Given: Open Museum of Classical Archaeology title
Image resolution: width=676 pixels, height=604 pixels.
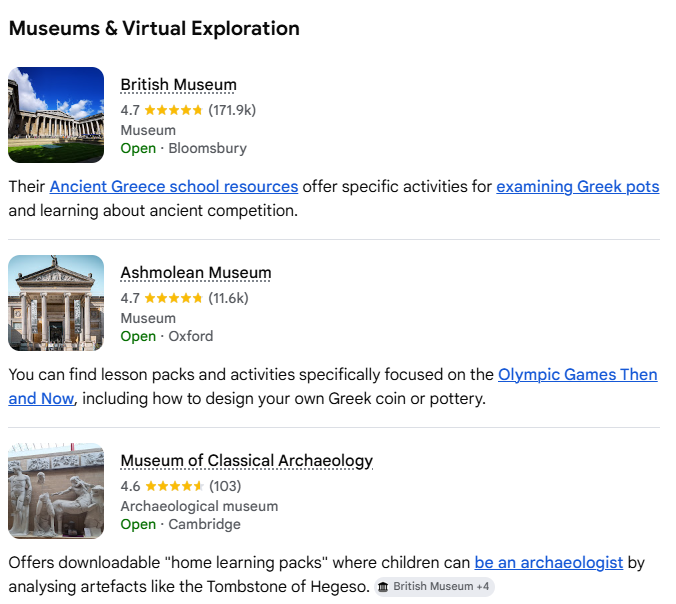Looking at the screenshot, I should tap(246, 461).
